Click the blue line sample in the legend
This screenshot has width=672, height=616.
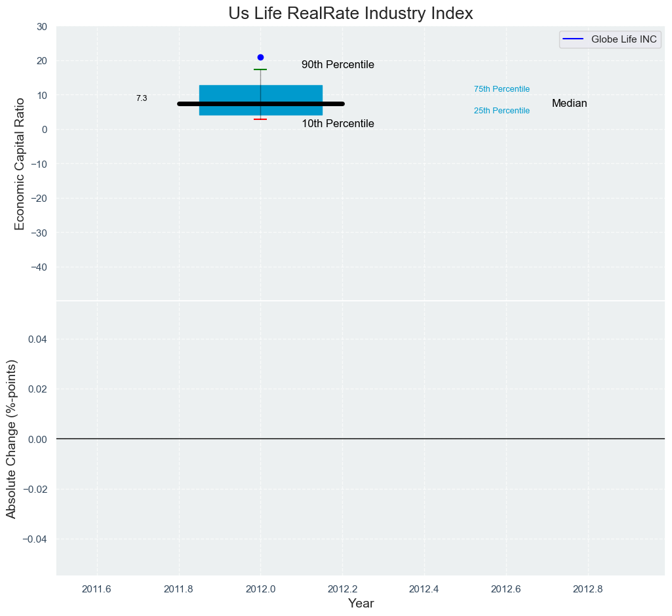(574, 39)
